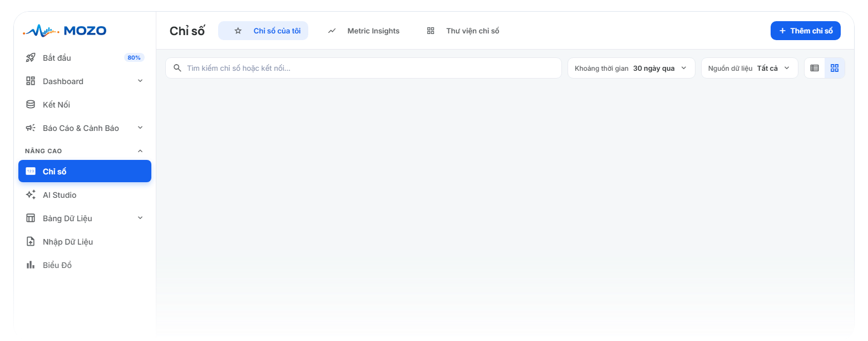Click the star icon in Chỉ số của tôi tab

238,31
